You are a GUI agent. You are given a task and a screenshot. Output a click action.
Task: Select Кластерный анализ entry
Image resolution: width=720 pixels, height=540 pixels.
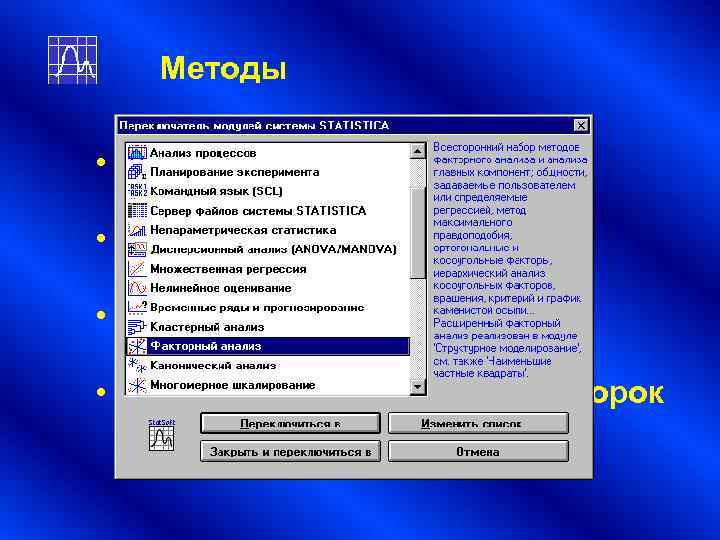[268, 327]
